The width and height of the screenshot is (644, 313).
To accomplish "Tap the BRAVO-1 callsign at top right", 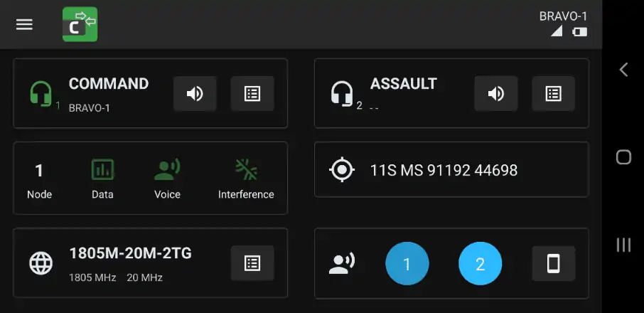I will pos(563,16).
